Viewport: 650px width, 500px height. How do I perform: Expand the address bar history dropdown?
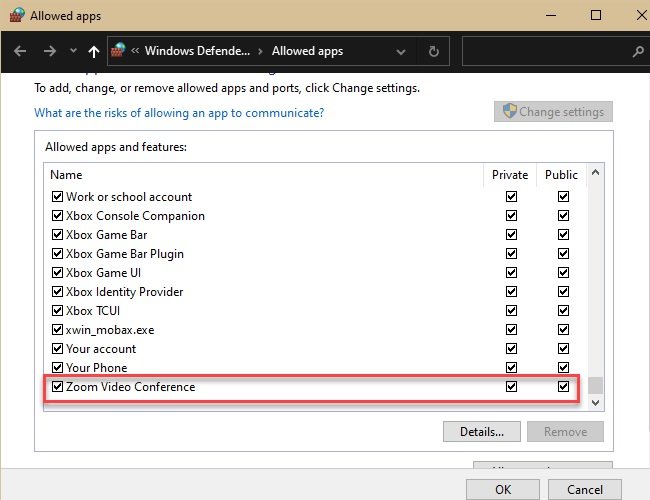click(400, 52)
